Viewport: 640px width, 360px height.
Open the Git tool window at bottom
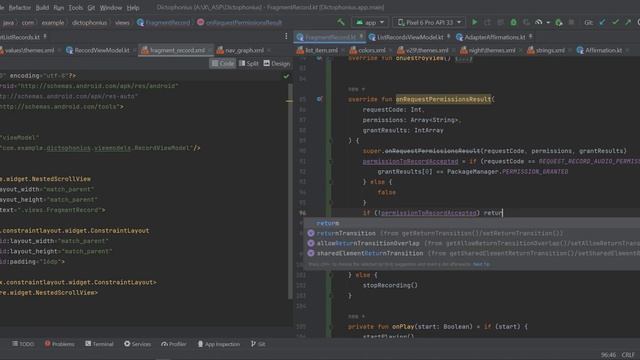click(258, 344)
